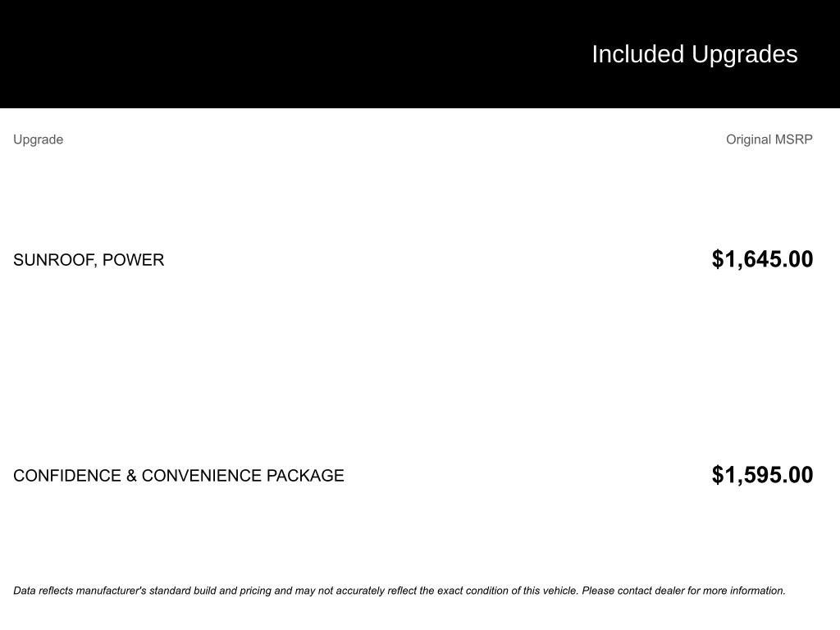
Task: Click the word SUNROOF
Action: point(54,260)
